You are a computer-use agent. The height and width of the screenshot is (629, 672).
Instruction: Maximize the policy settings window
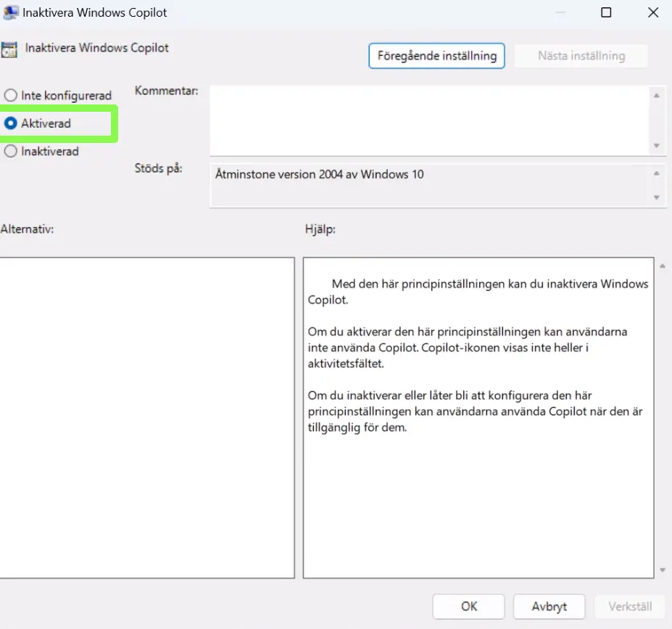[606, 12]
